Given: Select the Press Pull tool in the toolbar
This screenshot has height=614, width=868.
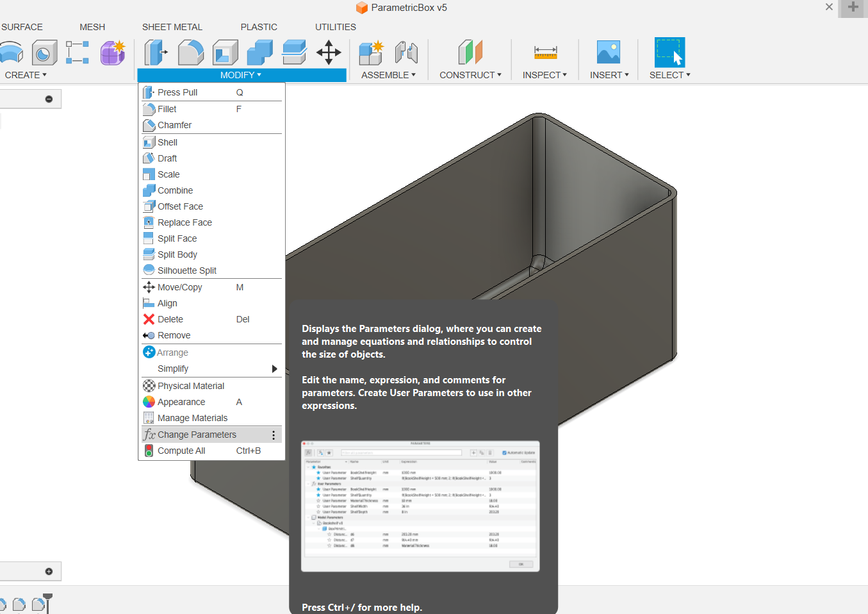Looking at the screenshot, I should 155,53.
